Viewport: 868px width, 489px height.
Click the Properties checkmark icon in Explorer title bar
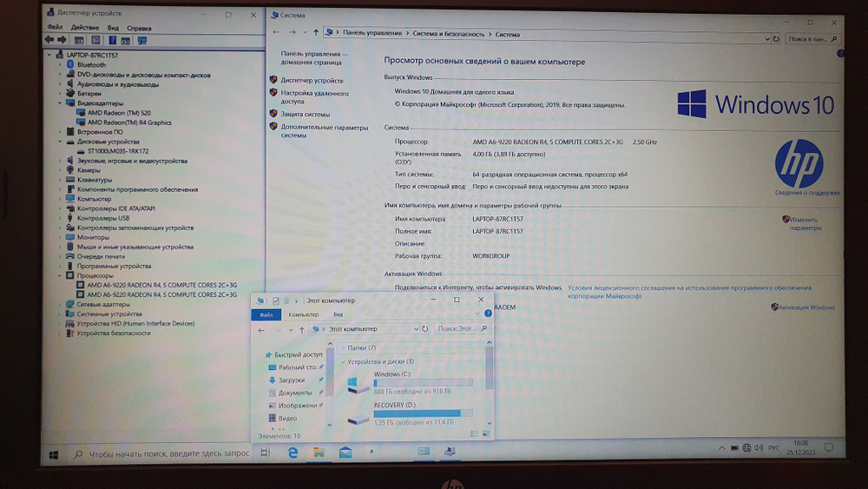(x=275, y=301)
